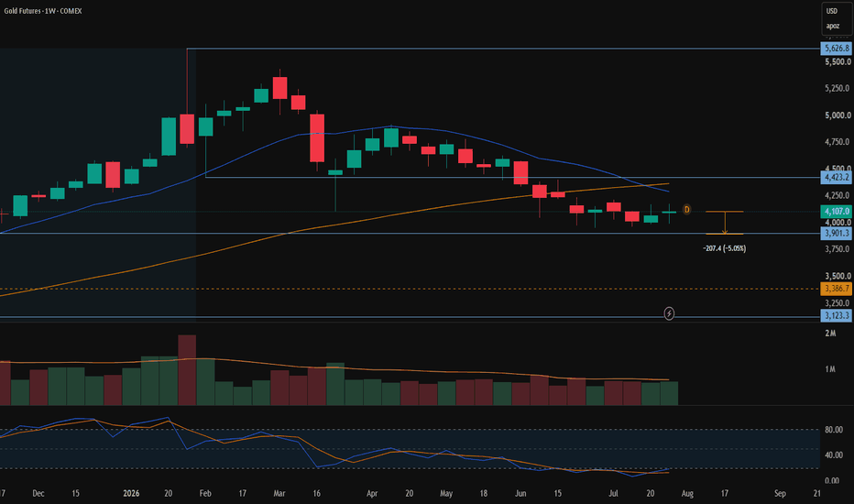Select the 4,423.2 horizontal line label

tap(836, 178)
